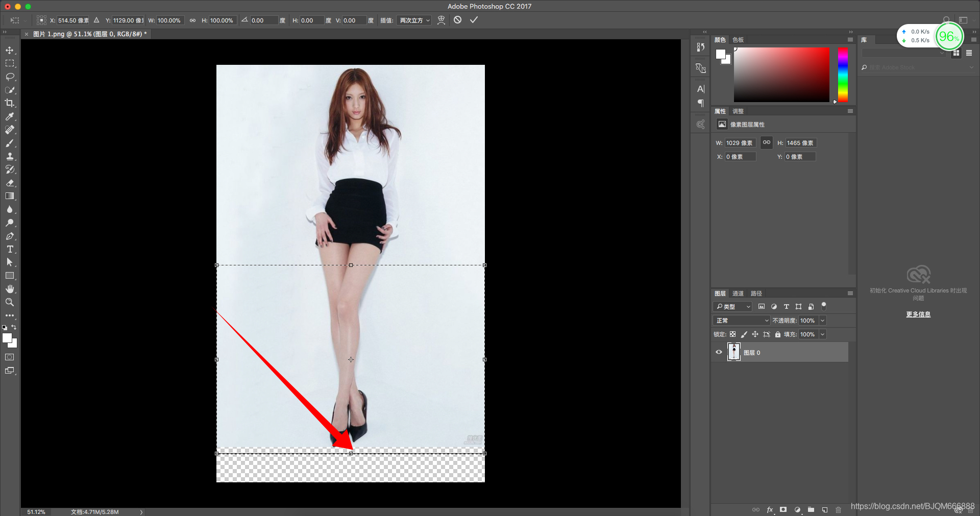Open opacity 不透明度 slider arrow
Viewport: 980px width, 516px height.
pos(822,321)
